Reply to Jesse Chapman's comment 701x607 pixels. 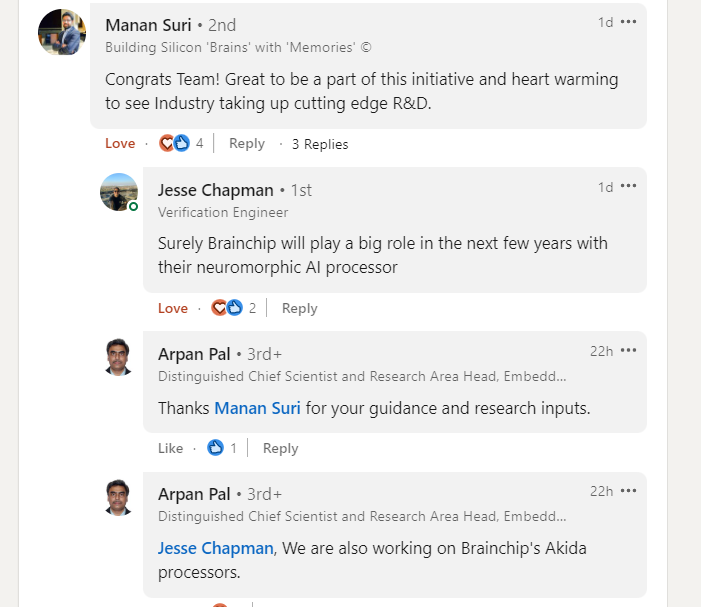tap(300, 308)
